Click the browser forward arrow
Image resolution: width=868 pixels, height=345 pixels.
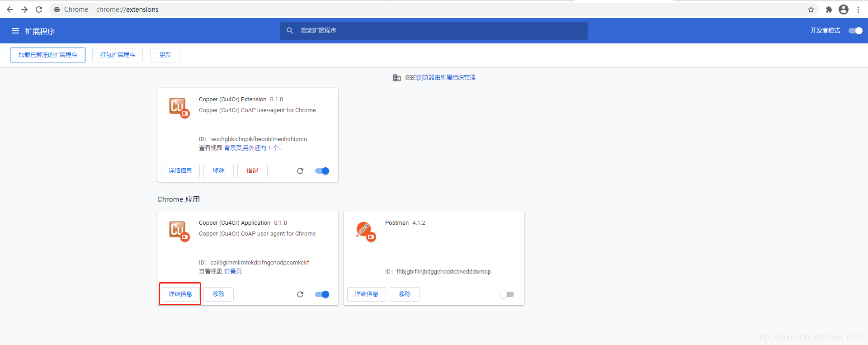click(24, 9)
